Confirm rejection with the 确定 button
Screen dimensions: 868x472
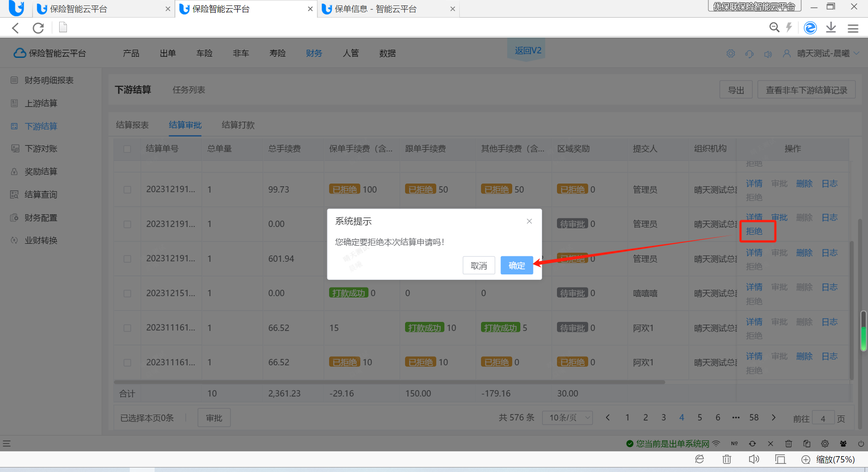click(517, 265)
